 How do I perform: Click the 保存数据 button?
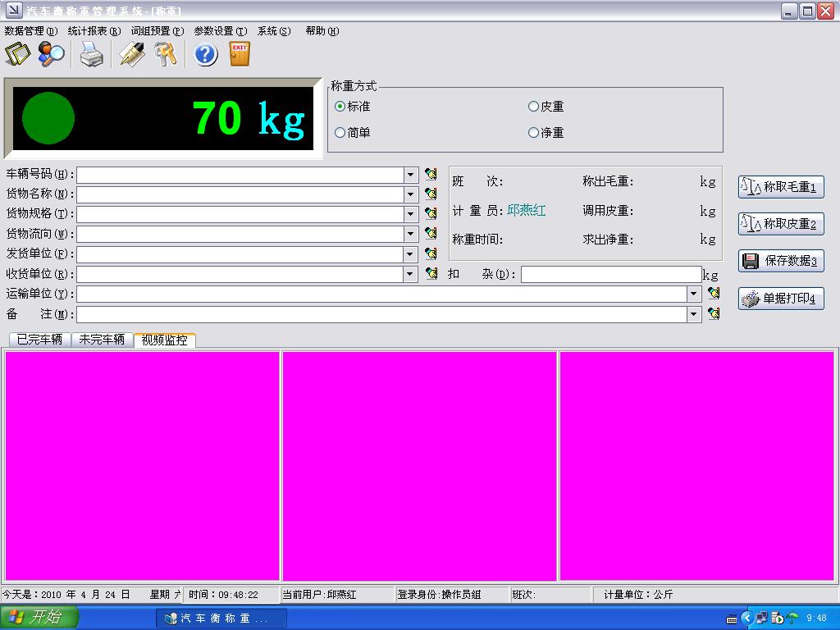(x=780, y=261)
